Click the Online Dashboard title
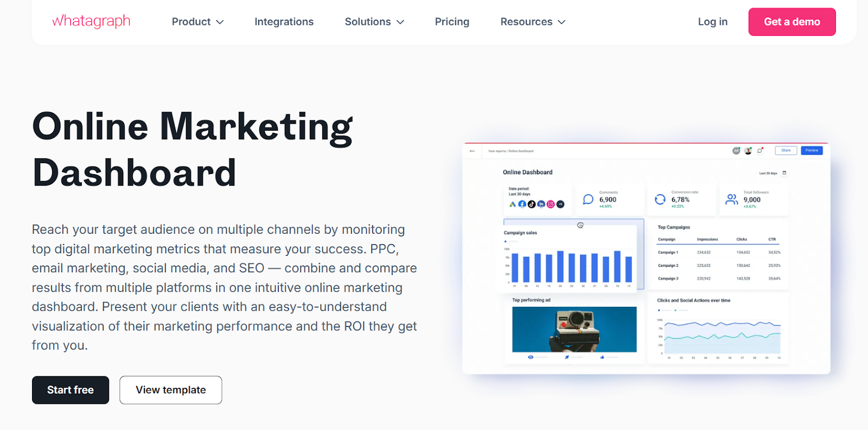The image size is (868, 430). (x=527, y=172)
